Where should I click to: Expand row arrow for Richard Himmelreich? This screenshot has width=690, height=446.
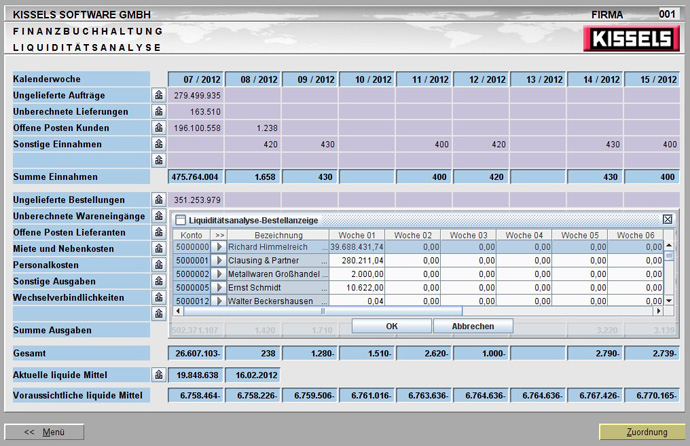(219, 247)
